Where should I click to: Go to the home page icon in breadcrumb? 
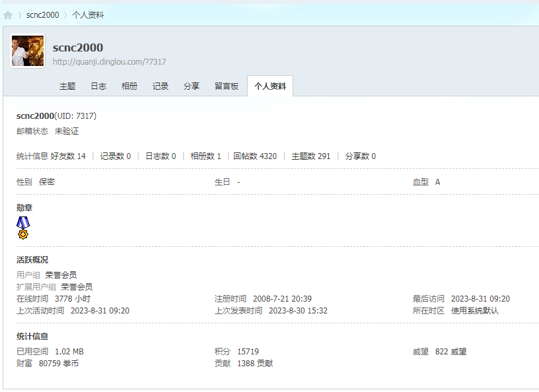click(8, 15)
